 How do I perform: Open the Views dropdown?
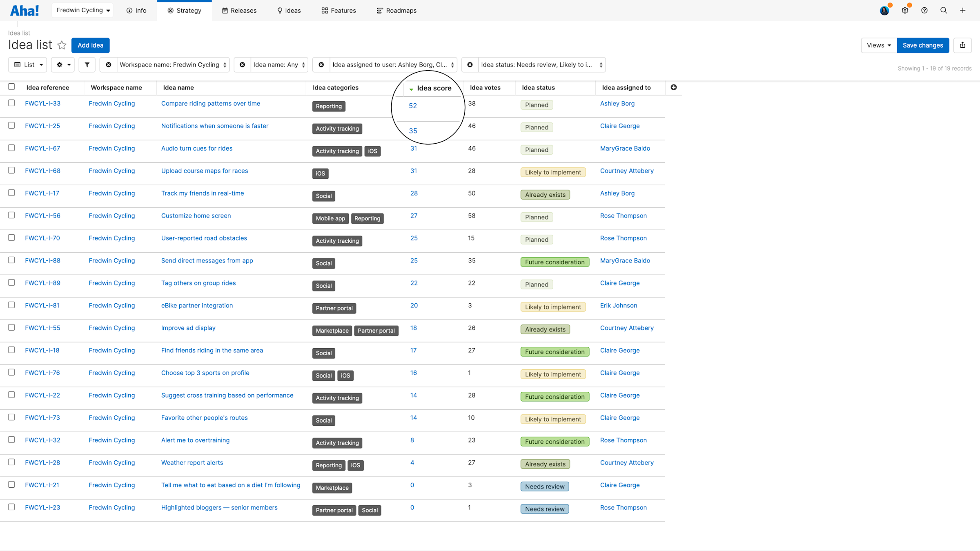(x=878, y=45)
